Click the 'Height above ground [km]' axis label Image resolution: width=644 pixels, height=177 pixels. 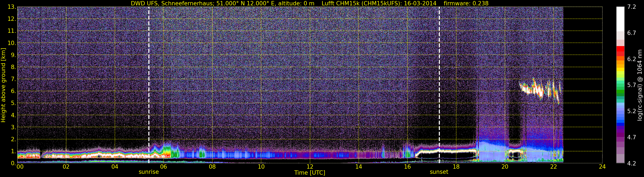pos(3,85)
